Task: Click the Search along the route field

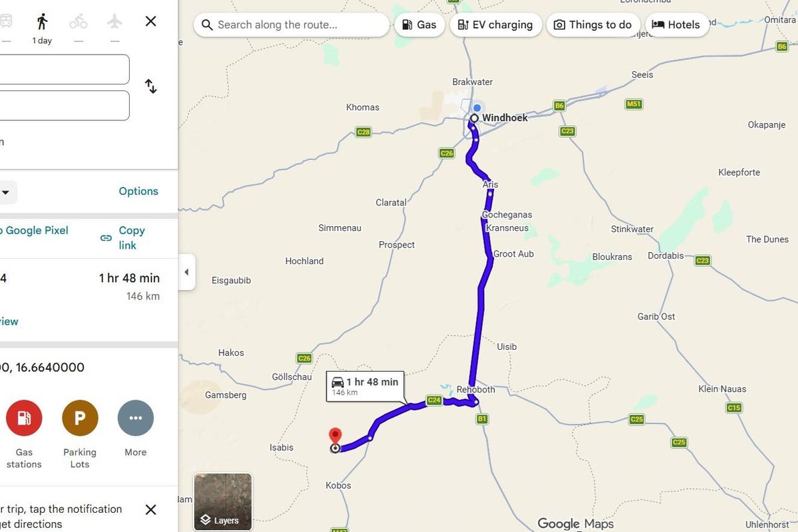Action: click(293, 25)
